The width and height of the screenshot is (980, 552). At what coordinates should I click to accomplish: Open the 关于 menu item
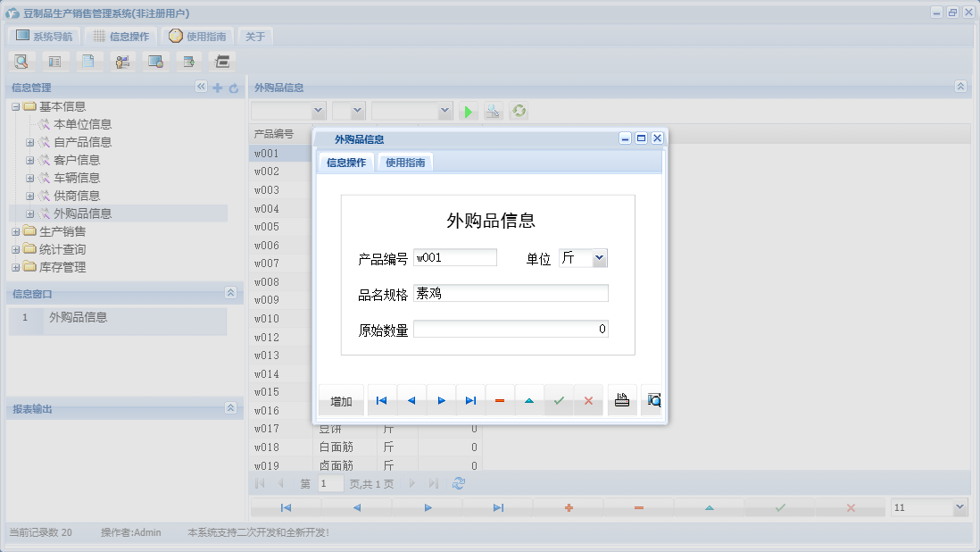pyautogui.click(x=254, y=36)
